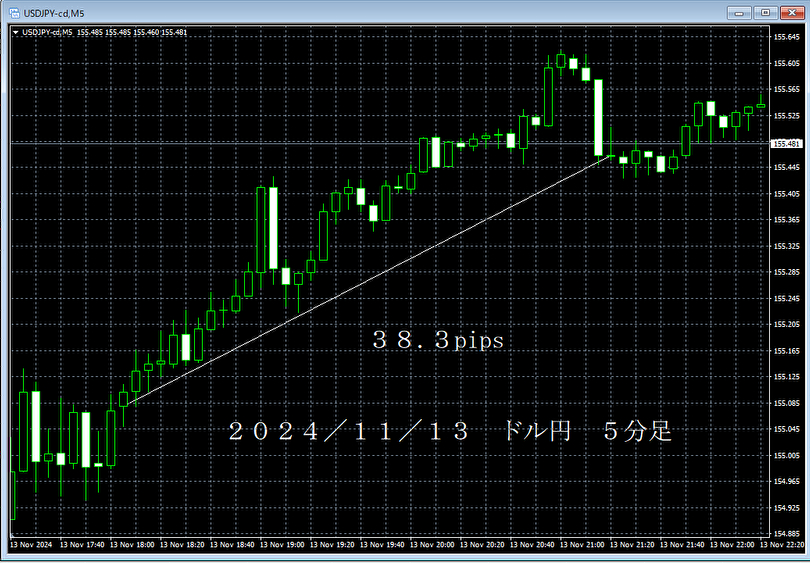Click the 155.405 price axis label
Screen dimensions: 810x563
(x=786, y=194)
